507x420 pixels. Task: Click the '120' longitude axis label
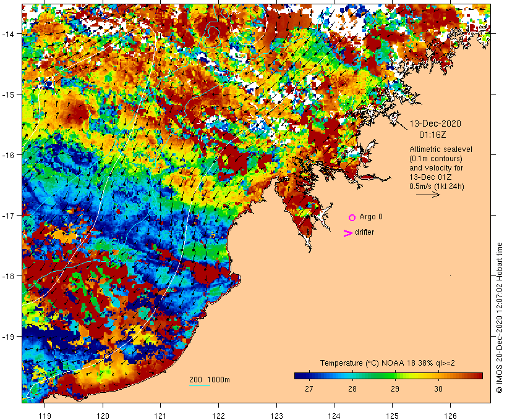click(x=103, y=416)
